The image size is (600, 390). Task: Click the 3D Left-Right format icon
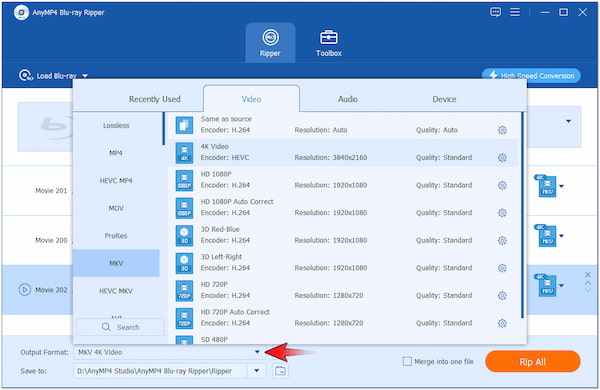click(184, 263)
